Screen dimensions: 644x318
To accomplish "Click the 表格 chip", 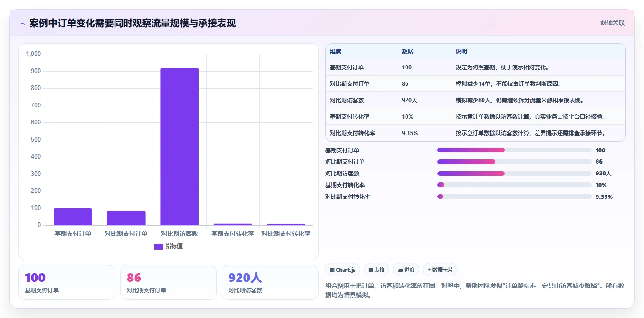I will click(376, 270).
